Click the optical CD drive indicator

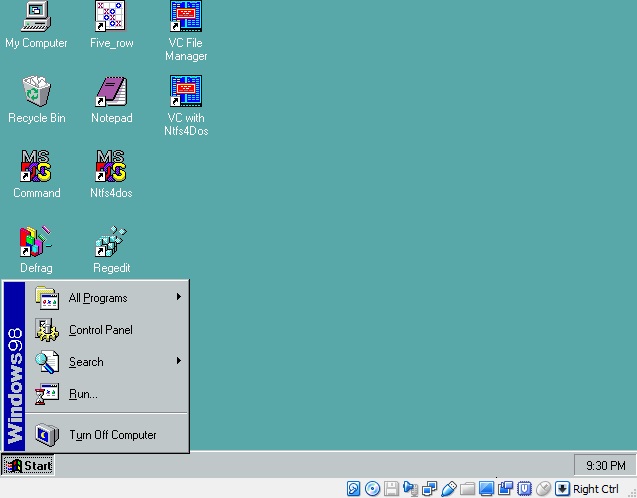[372, 488]
